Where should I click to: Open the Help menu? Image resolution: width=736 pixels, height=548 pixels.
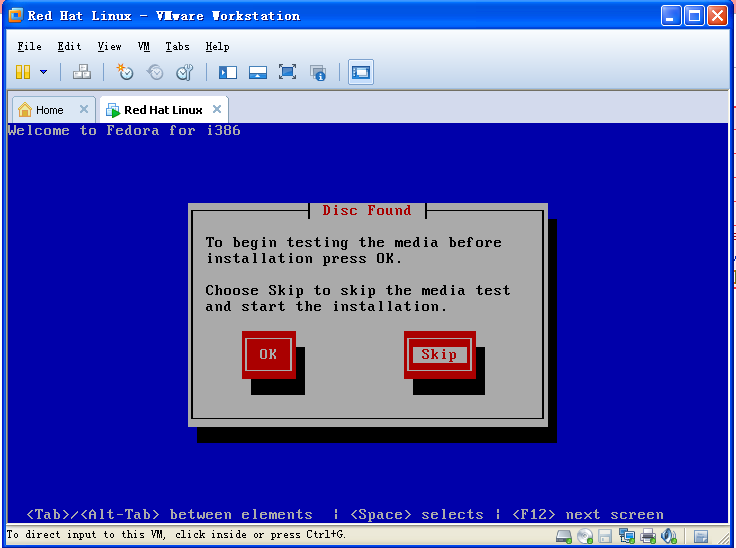pos(217,46)
